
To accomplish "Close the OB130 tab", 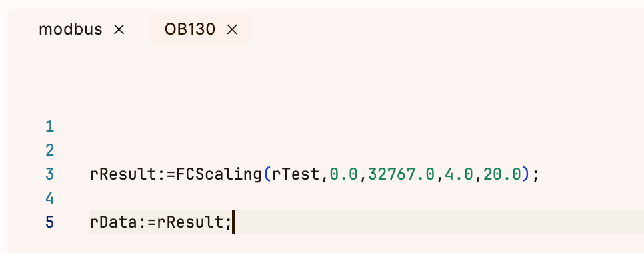I will point(232,29).
